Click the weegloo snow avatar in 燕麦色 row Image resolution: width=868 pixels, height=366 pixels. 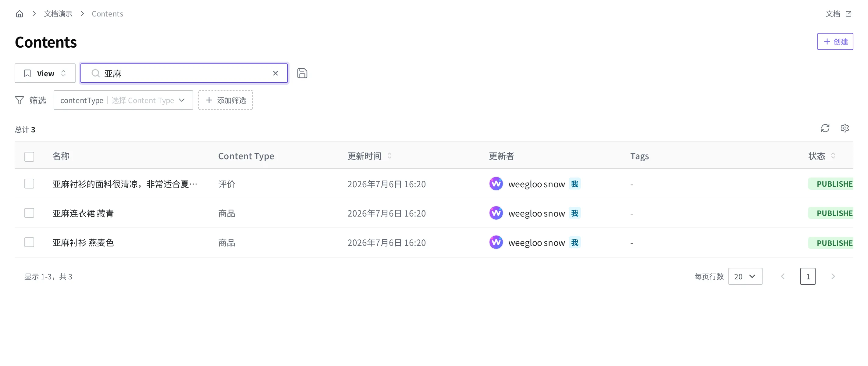click(496, 242)
